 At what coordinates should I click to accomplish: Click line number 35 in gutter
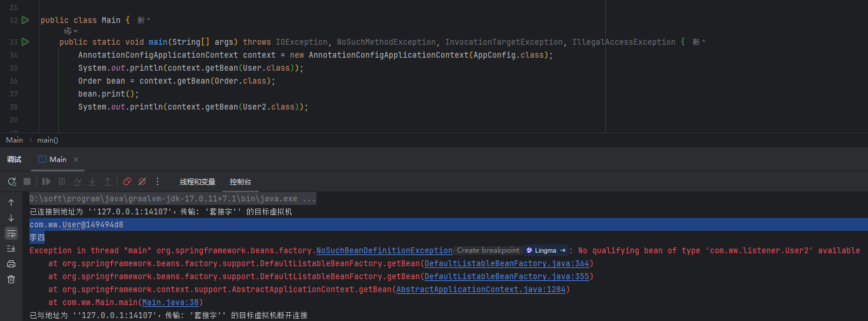point(14,68)
